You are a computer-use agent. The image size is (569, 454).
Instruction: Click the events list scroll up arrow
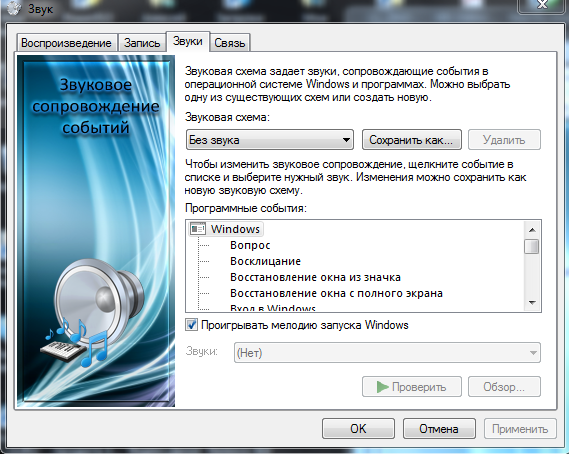532,230
